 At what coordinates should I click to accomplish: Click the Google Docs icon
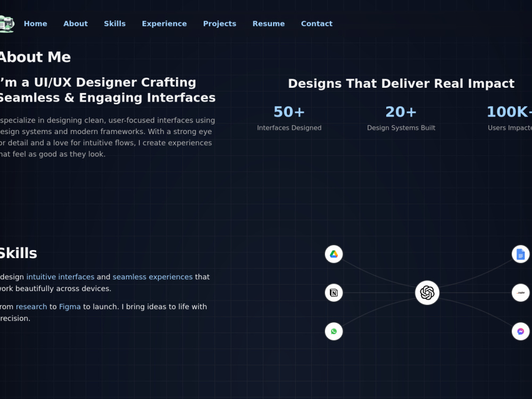point(520,254)
